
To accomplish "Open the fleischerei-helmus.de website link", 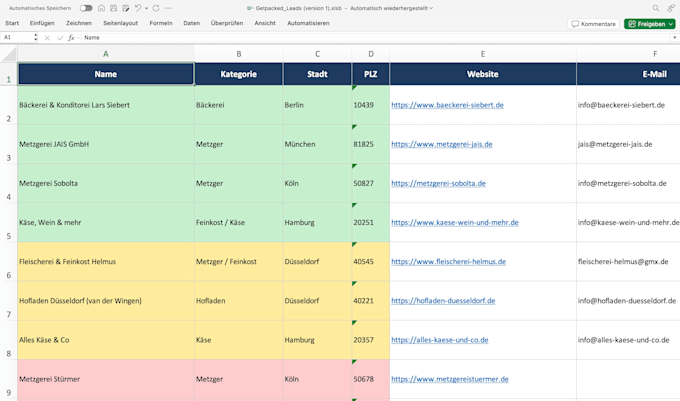I will 448,261.
